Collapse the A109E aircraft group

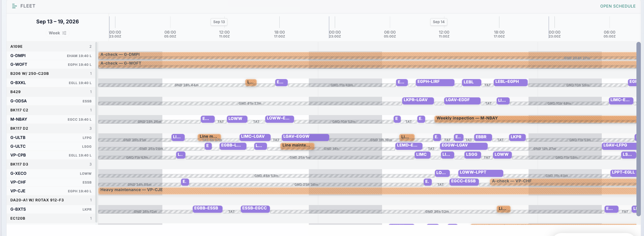[51, 47]
